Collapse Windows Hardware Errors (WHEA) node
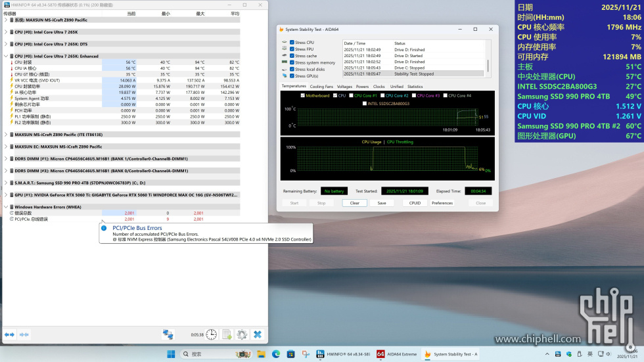Image resolution: width=644 pixels, height=362 pixels. pyautogui.click(x=6, y=207)
